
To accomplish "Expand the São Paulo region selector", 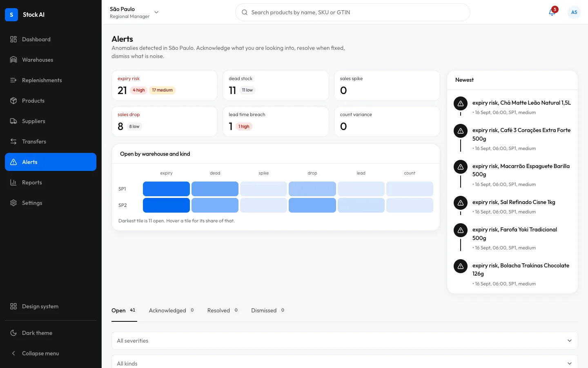I will [134, 12].
